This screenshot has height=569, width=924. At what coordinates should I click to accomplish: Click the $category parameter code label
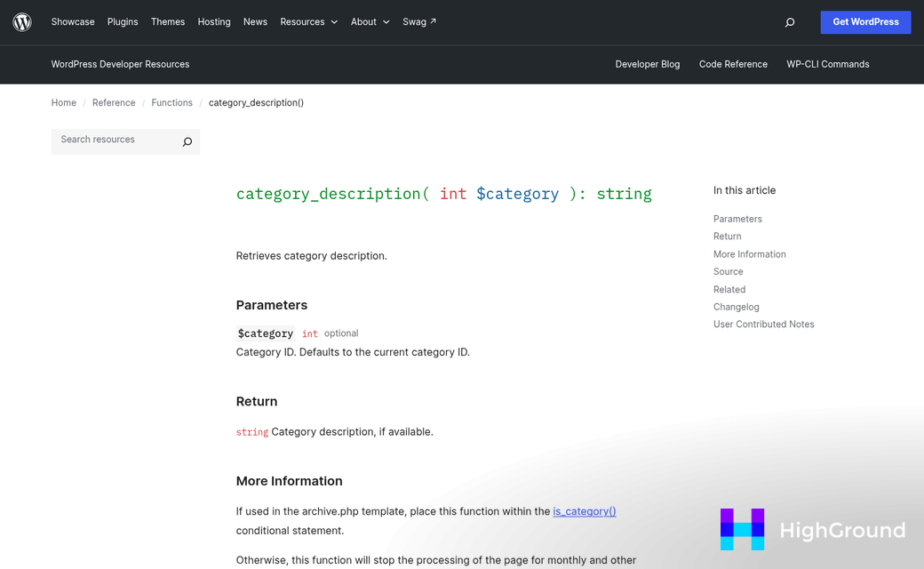click(x=266, y=333)
